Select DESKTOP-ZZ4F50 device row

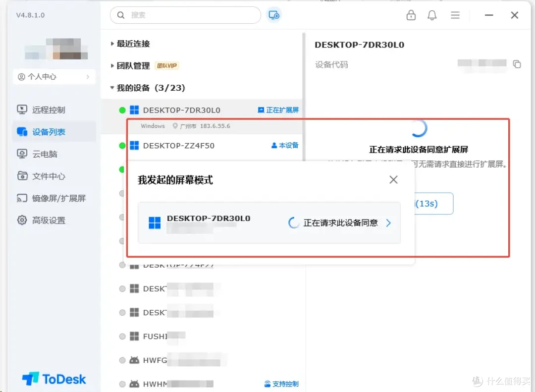point(201,146)
